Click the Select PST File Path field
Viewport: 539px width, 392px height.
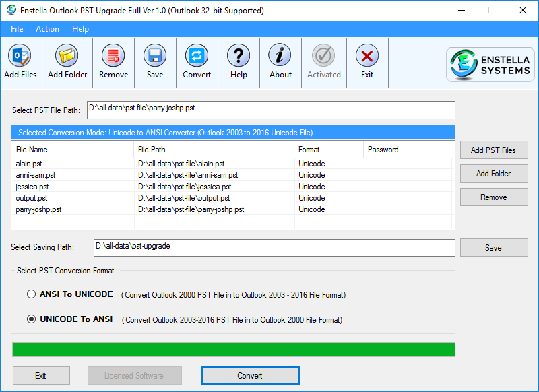point(270,110)
